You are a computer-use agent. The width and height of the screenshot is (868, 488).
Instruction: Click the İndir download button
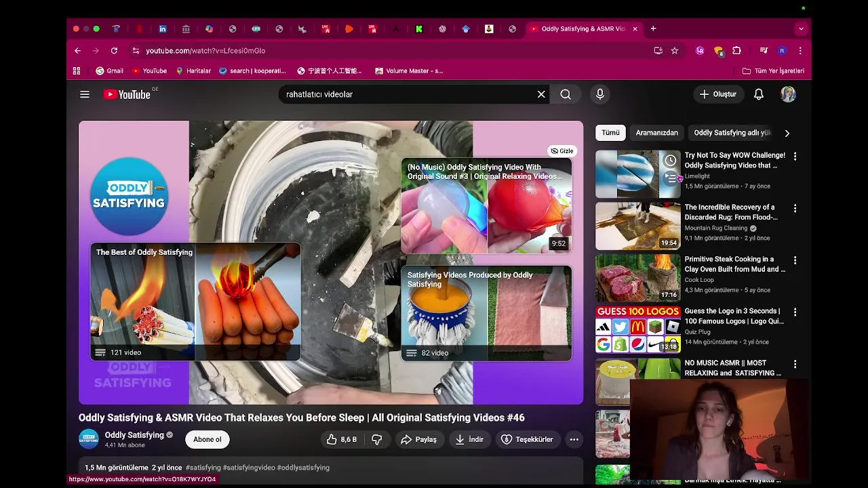tap(469, 439)
